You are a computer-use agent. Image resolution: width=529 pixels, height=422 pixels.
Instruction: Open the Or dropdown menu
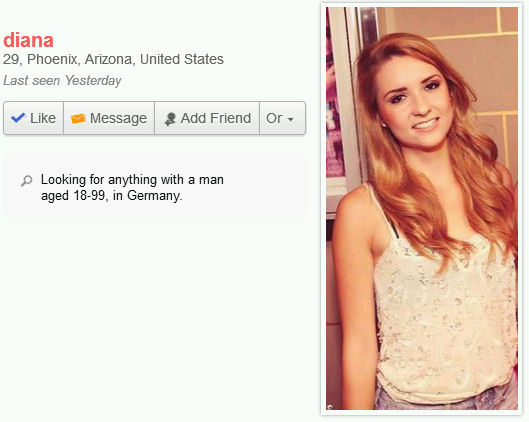tap(282, 118)
